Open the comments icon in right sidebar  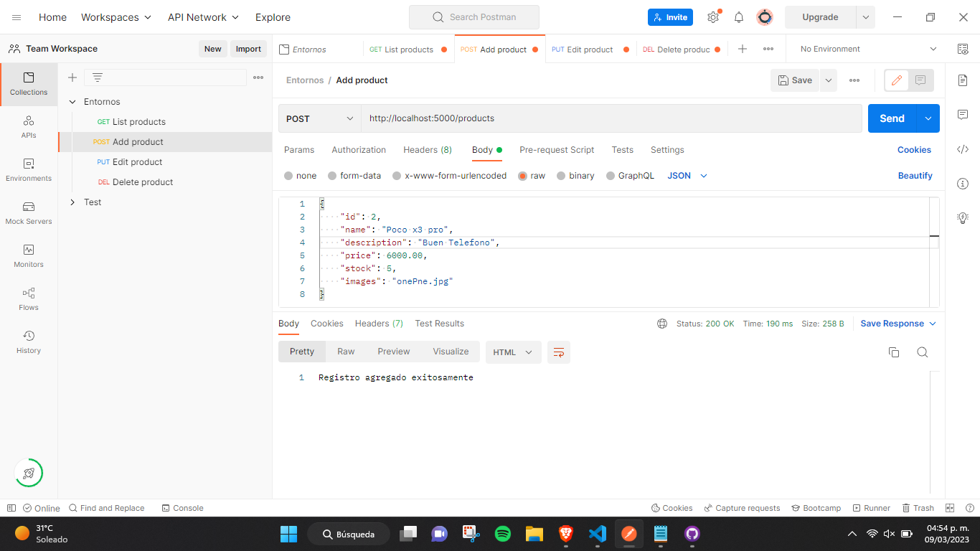(x=963, y=115)
